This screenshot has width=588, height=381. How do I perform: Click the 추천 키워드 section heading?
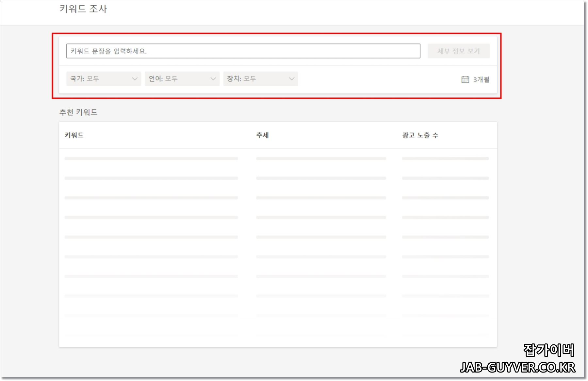[x=78, y=112]
